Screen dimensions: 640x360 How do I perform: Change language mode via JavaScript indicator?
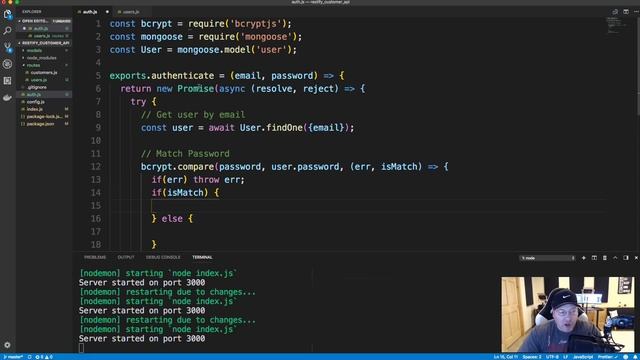pyautogui.click(x=583, y=357)
